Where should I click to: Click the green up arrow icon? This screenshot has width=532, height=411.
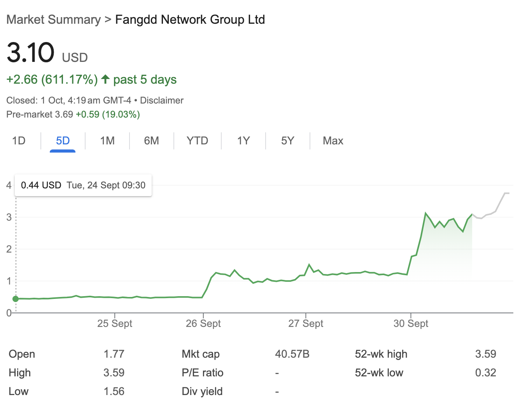105,79
